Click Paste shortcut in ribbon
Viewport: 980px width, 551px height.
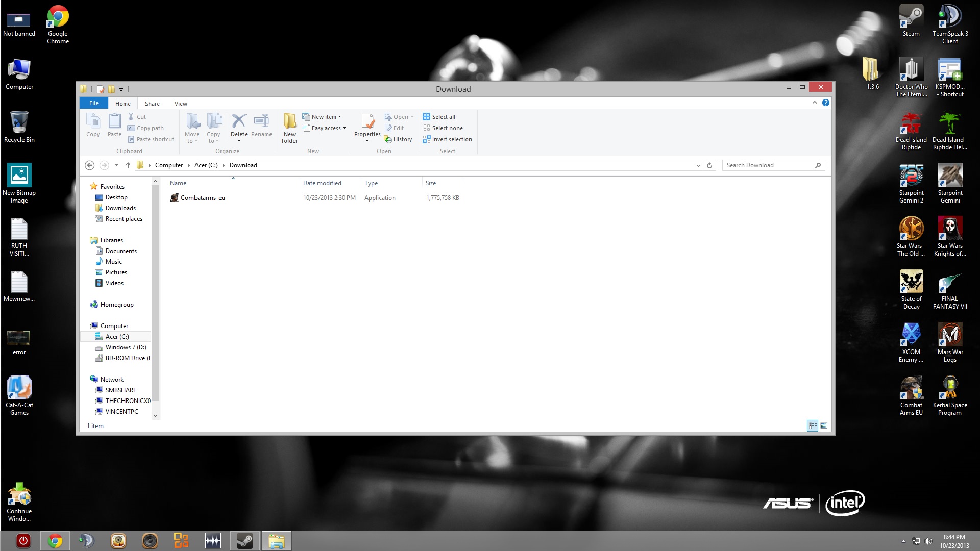coord(151,139)
